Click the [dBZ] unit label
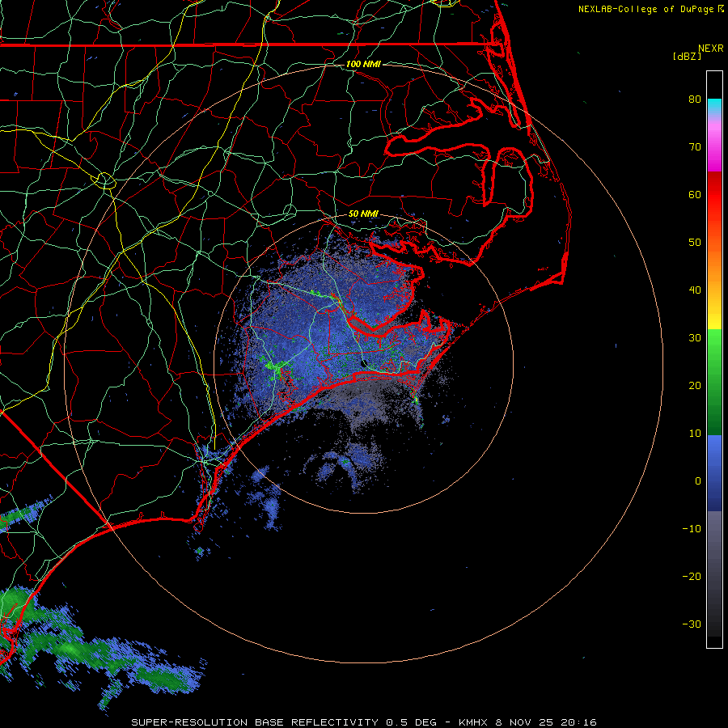Viewport: 728px width, 728px height. pyautogui.click(x=687, y=56)
